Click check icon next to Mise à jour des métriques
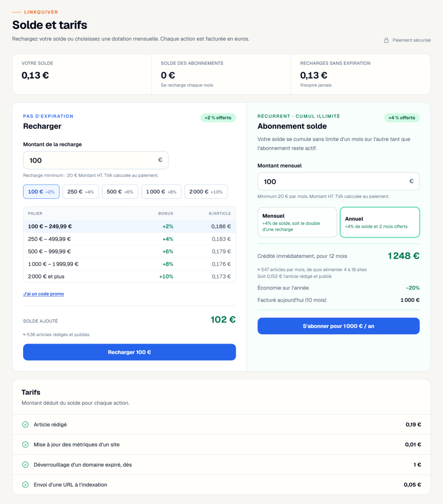 [26, 444]
